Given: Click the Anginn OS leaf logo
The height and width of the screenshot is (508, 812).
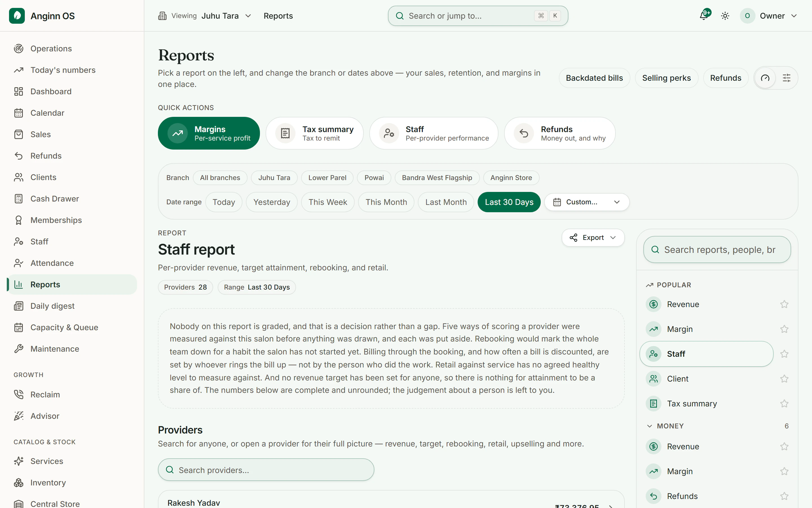Looking at the screenshot, I should tap(17, 16).
